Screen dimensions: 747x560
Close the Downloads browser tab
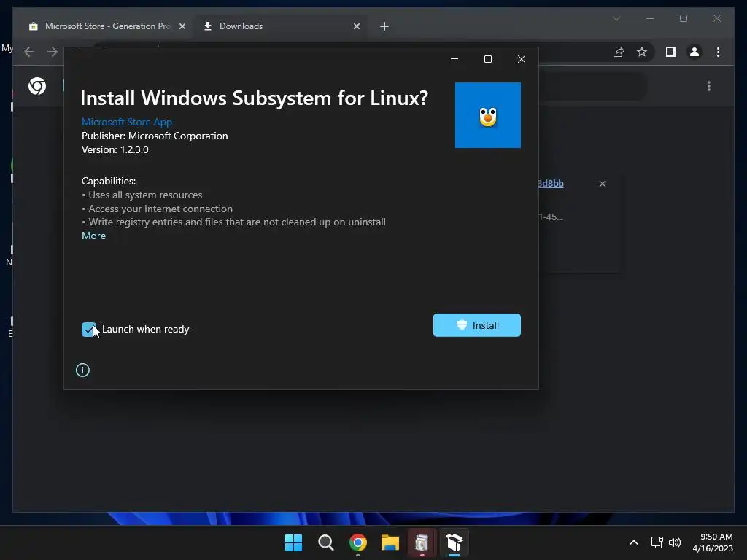(x=356, y=26)
